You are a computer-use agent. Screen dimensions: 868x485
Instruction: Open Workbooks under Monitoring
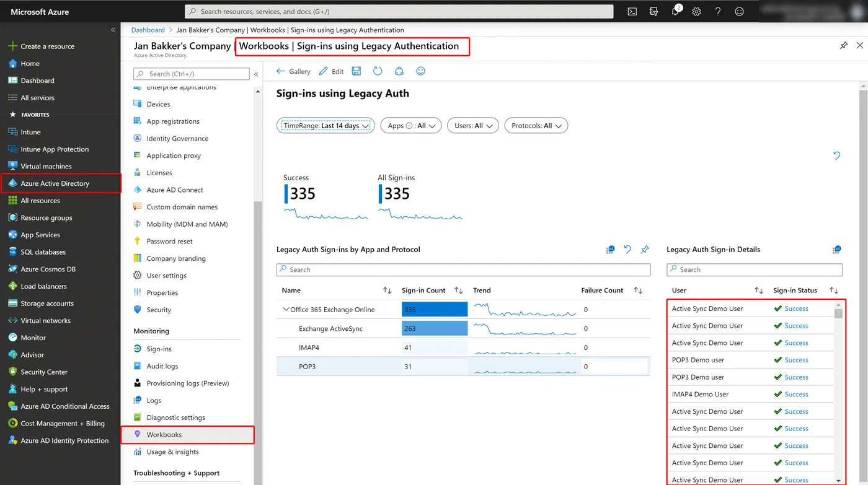187,435
